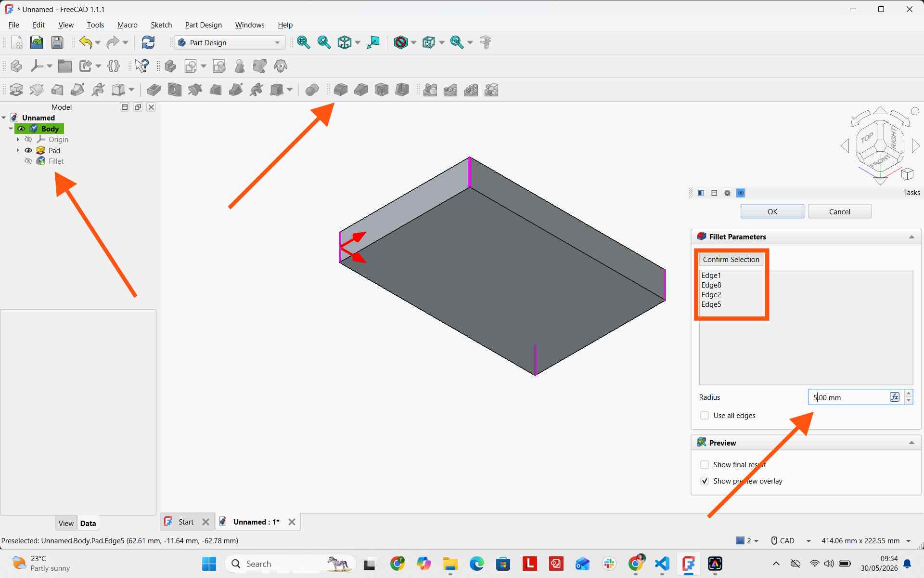Confirm fillet with OK button
Screen dimensions: 924x578
pyautogui.click(x=772, y=211)
